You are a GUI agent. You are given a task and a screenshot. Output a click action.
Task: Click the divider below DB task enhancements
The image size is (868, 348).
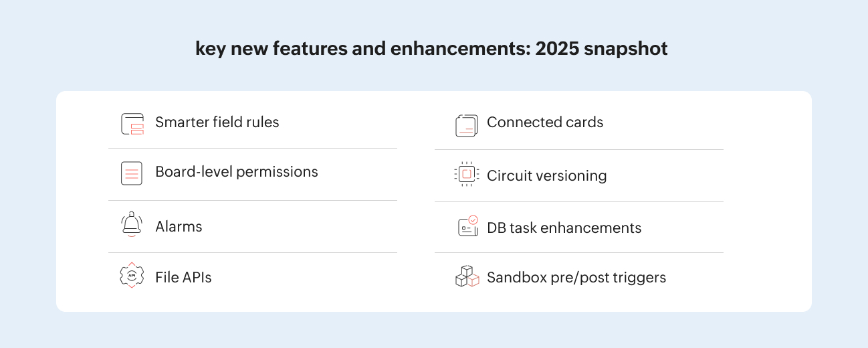coord(579,252)
